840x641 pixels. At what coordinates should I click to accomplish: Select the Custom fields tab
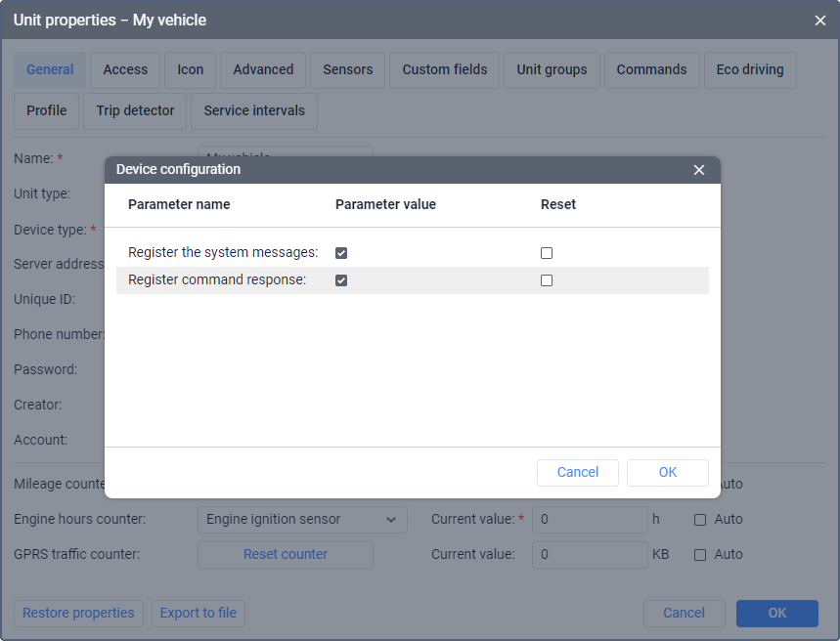point(445,70)
